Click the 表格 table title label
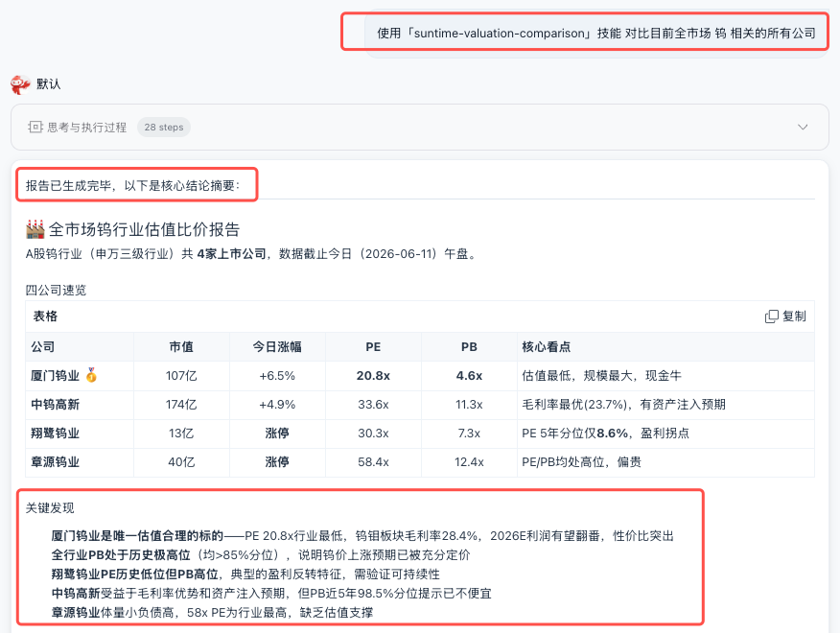Screen dimensions: 840x633 45,316
